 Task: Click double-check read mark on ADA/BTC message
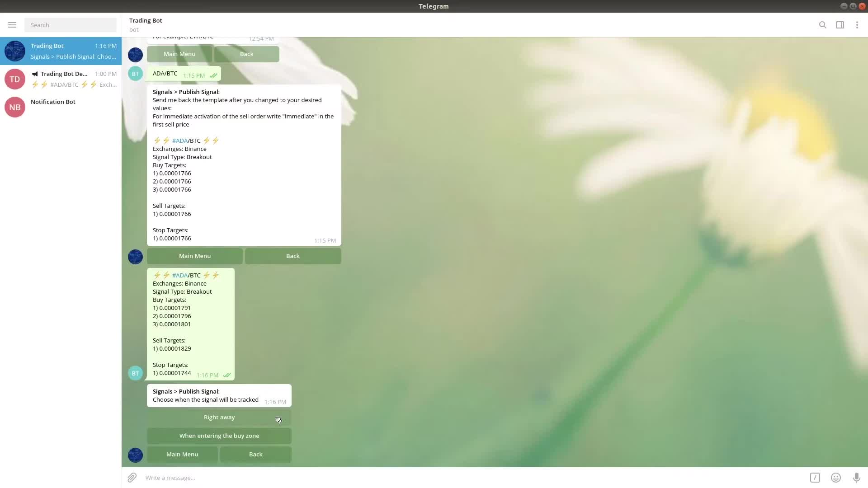[213, 75]
